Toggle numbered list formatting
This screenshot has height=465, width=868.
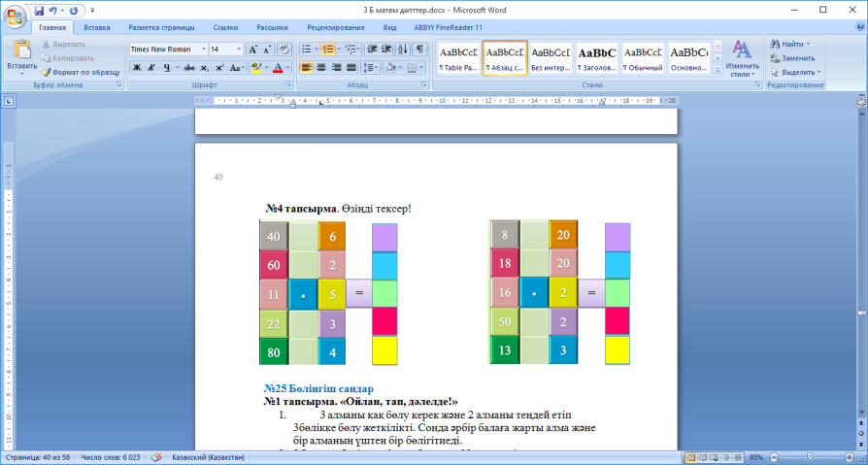(327, 50)
